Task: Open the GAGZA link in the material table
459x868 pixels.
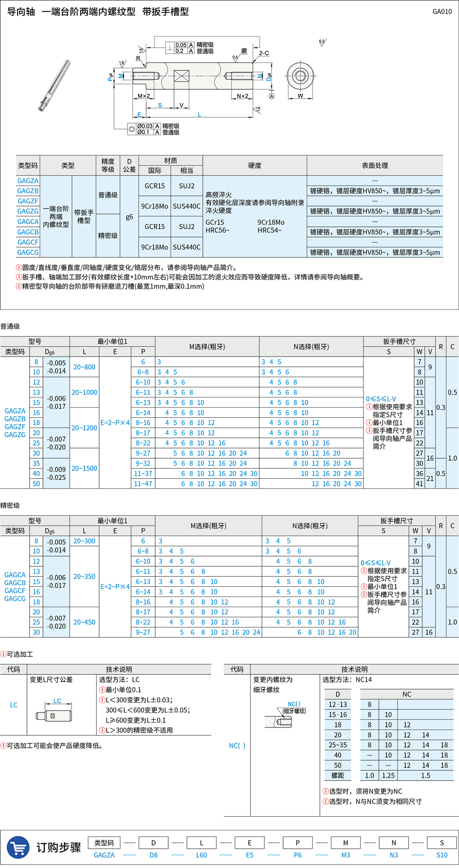Action: click(28, 181)
